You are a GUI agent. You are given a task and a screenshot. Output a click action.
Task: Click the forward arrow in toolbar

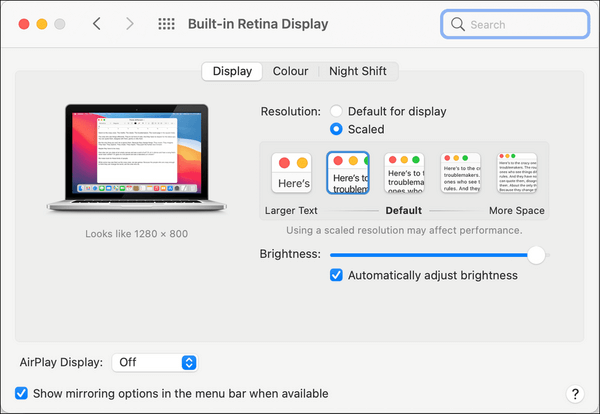click(129, 23)
